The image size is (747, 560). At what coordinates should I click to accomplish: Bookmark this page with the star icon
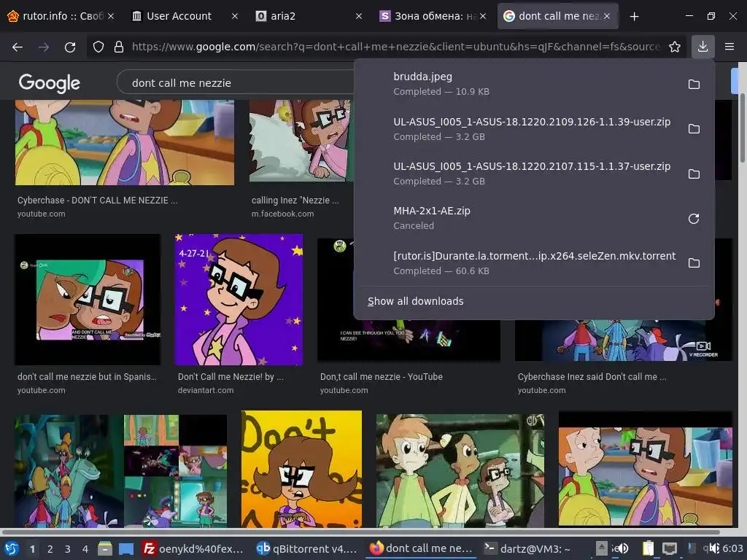[x=674, y=47]
